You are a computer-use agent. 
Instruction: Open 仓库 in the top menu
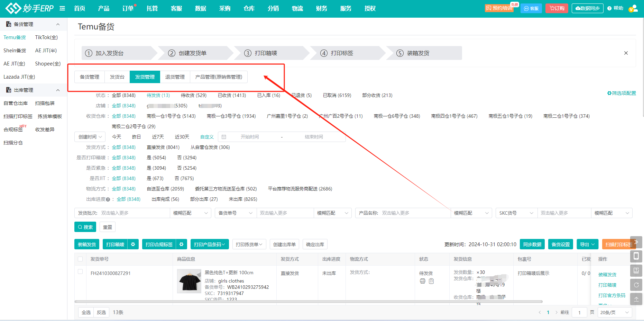click(249, 8)
